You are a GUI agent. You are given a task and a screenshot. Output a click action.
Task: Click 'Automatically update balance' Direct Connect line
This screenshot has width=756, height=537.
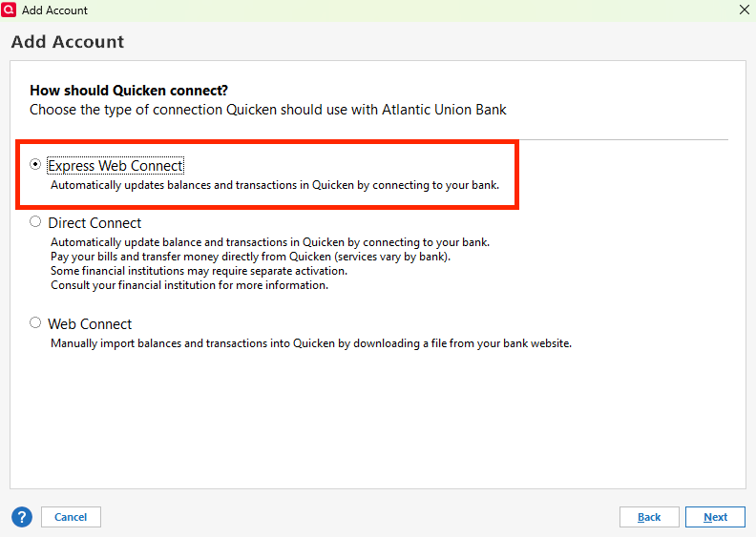[270, 241]
